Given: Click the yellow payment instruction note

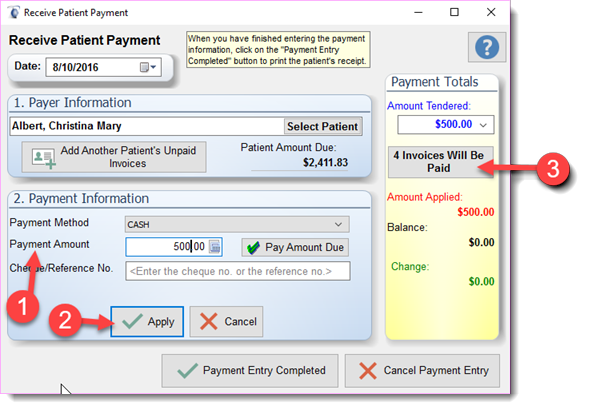Looking at the screenshot, I should 278,50.
